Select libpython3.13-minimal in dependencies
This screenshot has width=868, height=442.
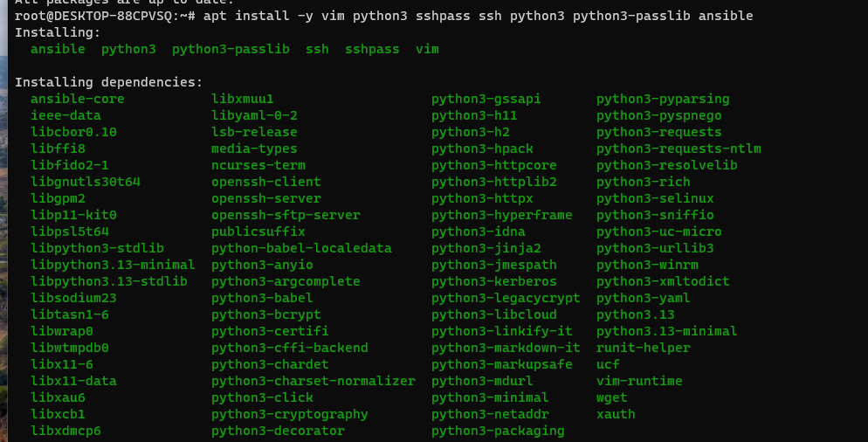[x=113, y=266]
